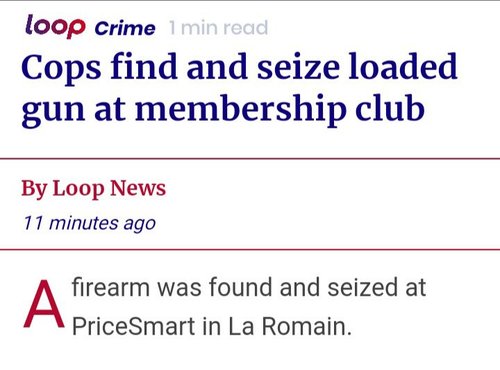Click the word 'find' in the headline
The image size is (500, 370).
point(144,66)
